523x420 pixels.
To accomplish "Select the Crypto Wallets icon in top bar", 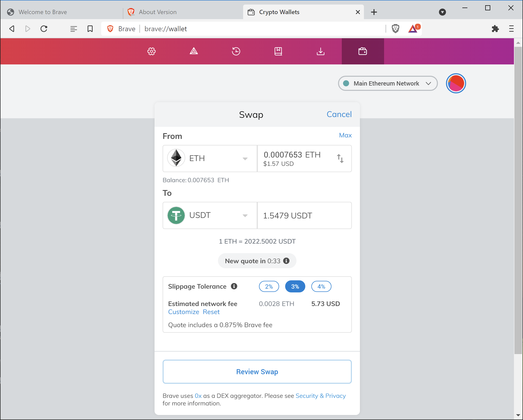I will [363, 51].
